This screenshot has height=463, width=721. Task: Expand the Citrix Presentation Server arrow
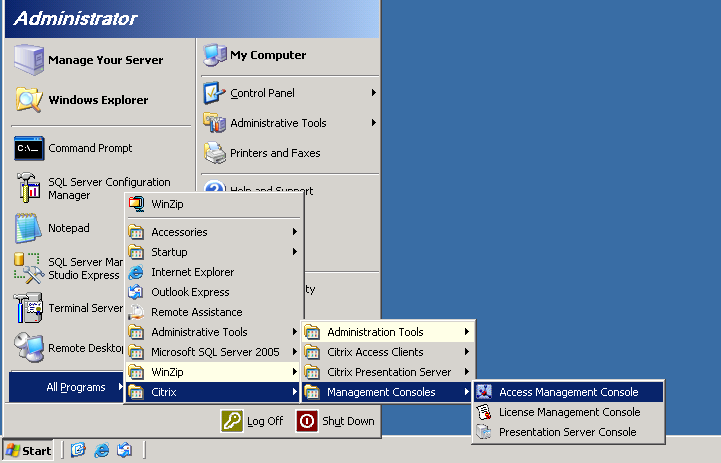467,372
